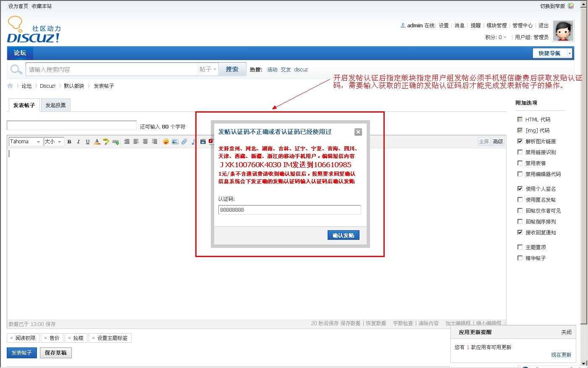Align text right in the editor

tap(155, 142)
